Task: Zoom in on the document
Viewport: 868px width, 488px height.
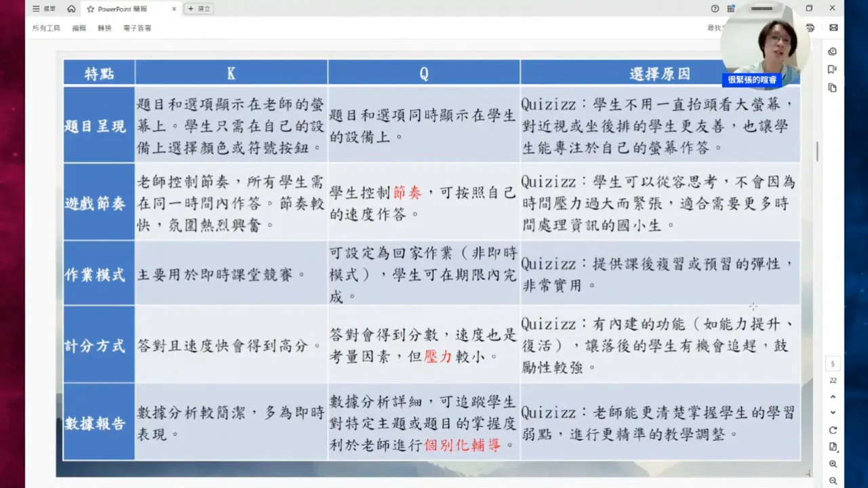Action: (x=833, y=464)
